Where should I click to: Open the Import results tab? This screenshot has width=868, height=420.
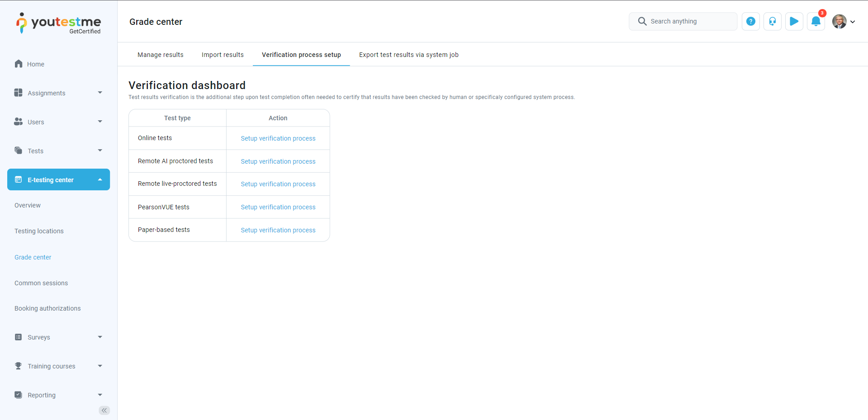223,55
